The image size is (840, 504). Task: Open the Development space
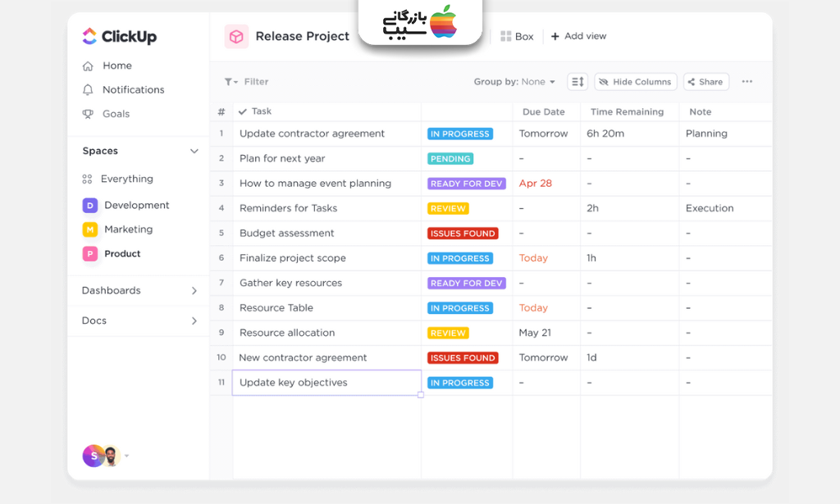pos(136,205)
